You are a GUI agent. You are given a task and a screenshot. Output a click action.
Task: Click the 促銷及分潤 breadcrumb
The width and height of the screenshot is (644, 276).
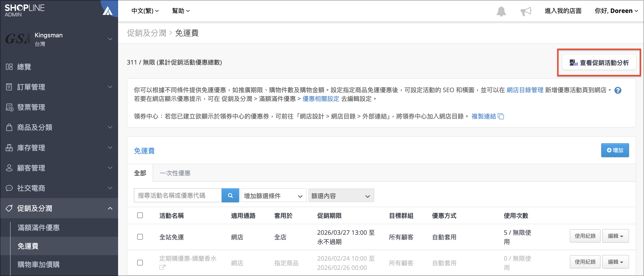[x=146, y=33]
